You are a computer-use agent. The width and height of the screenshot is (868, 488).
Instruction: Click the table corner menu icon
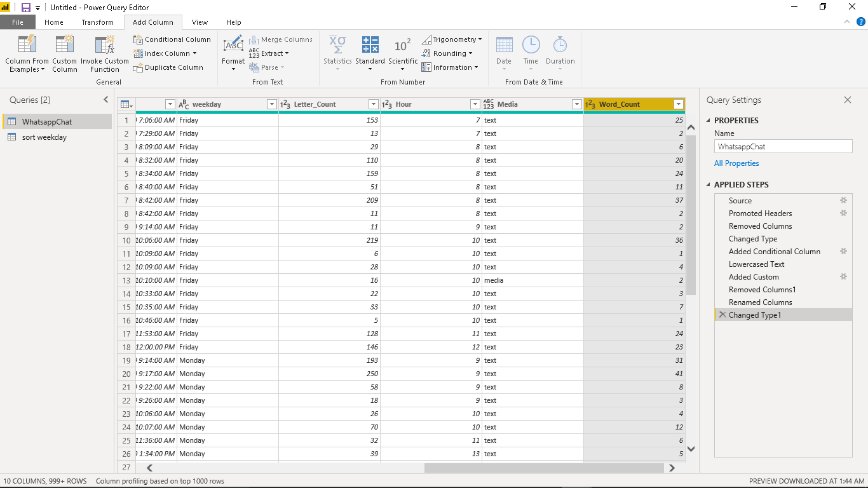pos(126,104)
